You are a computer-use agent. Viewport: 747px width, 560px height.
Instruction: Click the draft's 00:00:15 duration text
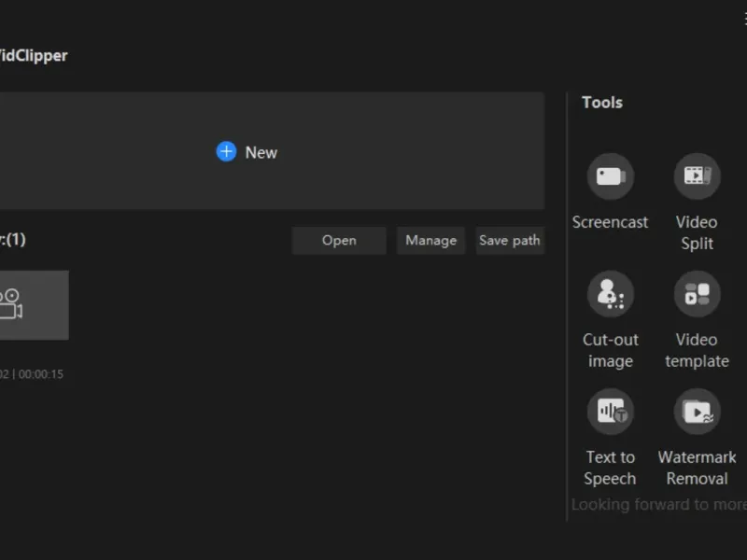pyautogui.click(x=42, y=374)
